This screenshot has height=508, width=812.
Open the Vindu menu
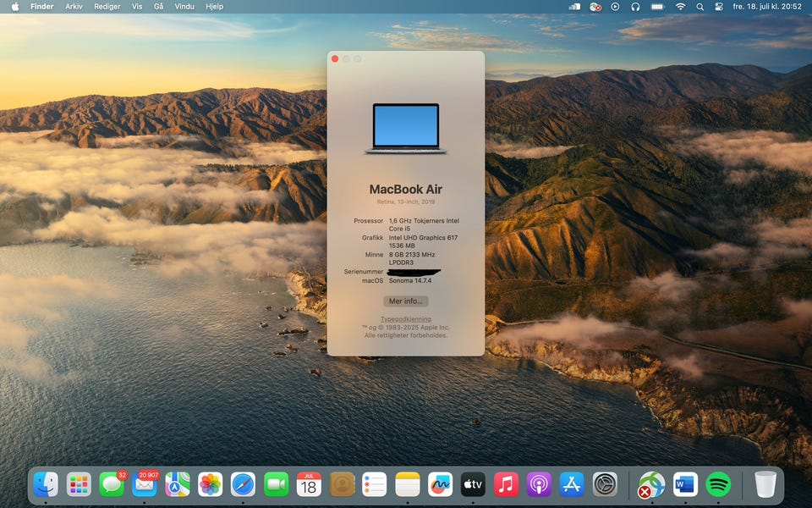[x=184, y=7]
